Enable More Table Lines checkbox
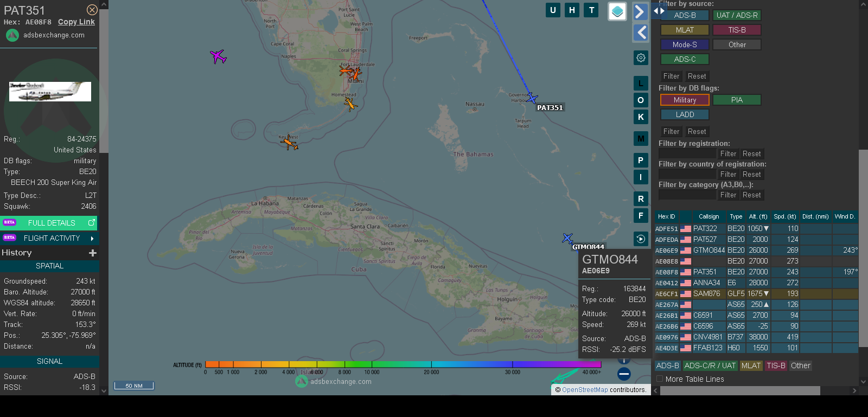 tap(660, 379)
